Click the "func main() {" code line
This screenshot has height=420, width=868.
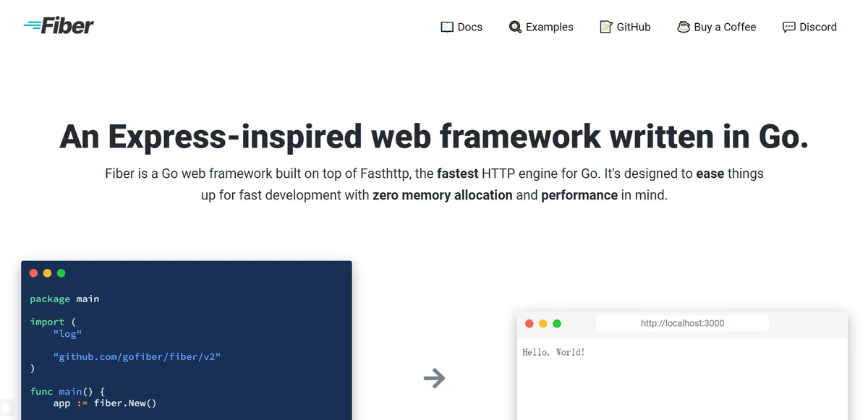[67, 391]
